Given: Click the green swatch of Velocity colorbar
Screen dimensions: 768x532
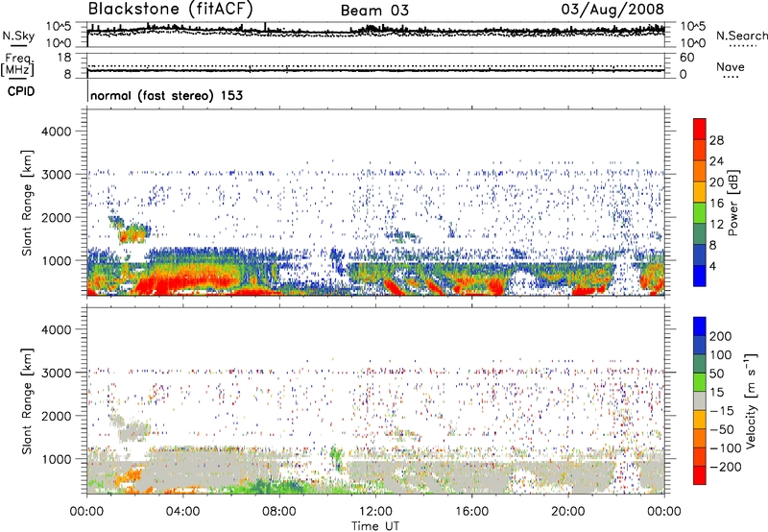Looking at the screenshot, I should (700, 381).
